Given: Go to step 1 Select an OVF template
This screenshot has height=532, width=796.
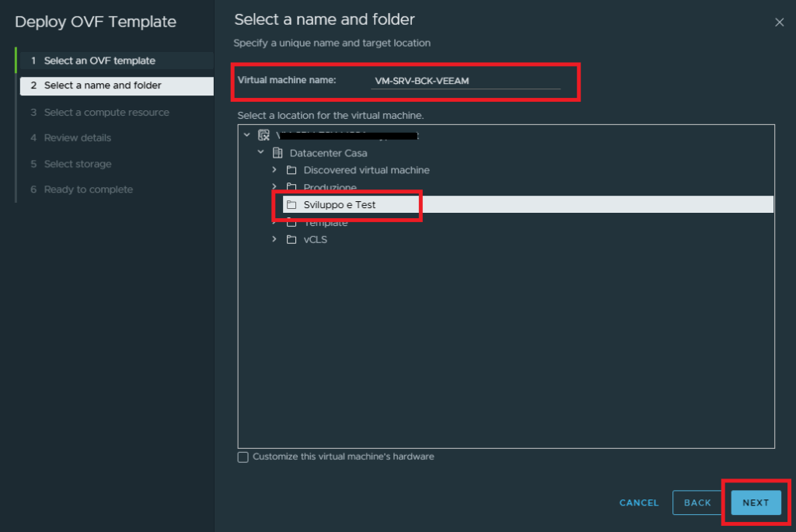Looking at the screenshot, I should click(99, 61).
